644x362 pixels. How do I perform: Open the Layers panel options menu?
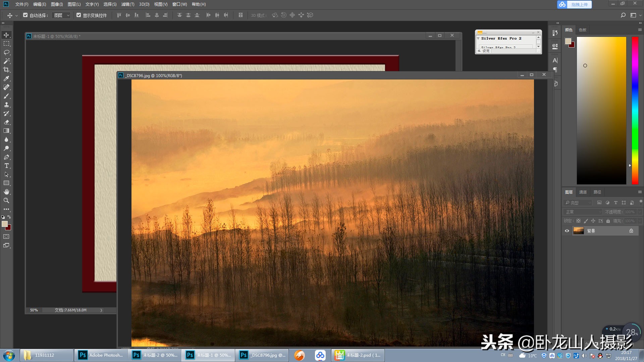[640, 192]
